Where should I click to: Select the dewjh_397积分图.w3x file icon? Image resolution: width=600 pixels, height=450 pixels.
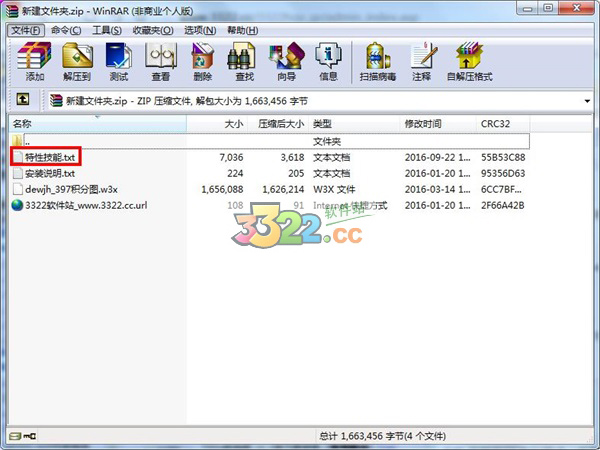tap(18, 189)
